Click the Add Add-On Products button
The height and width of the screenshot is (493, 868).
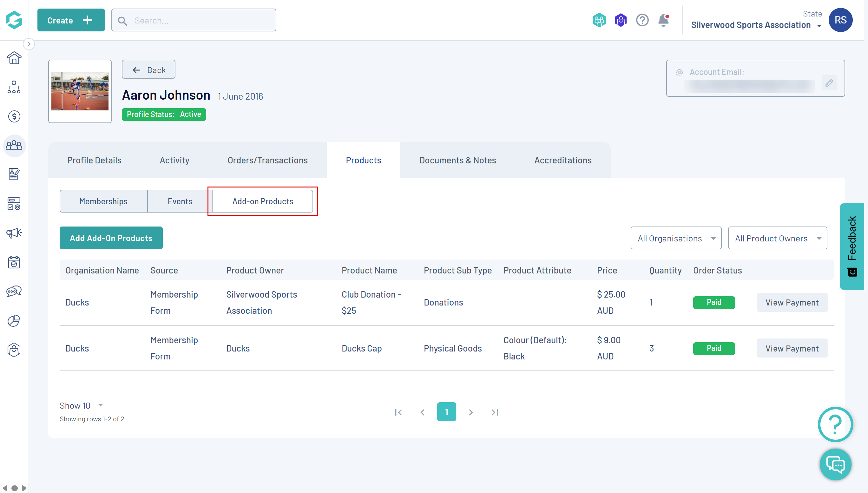coord(111,238)
